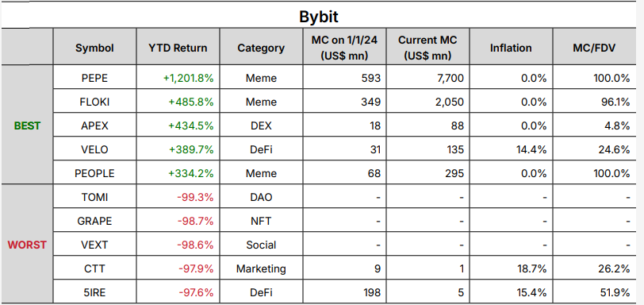Image resolution: width=644 pixels, height=305 pixels.
Task: Click the Symbol column header
Action: (x=94, y=47)
